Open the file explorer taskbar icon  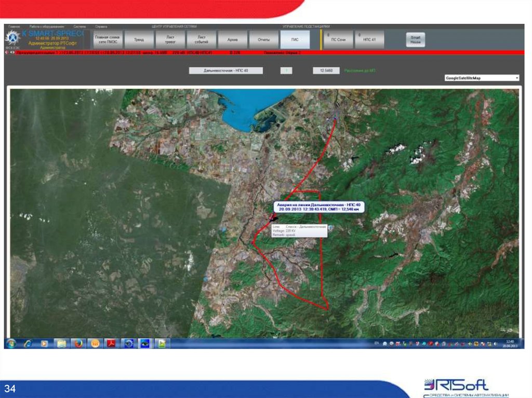coord(61,343)
